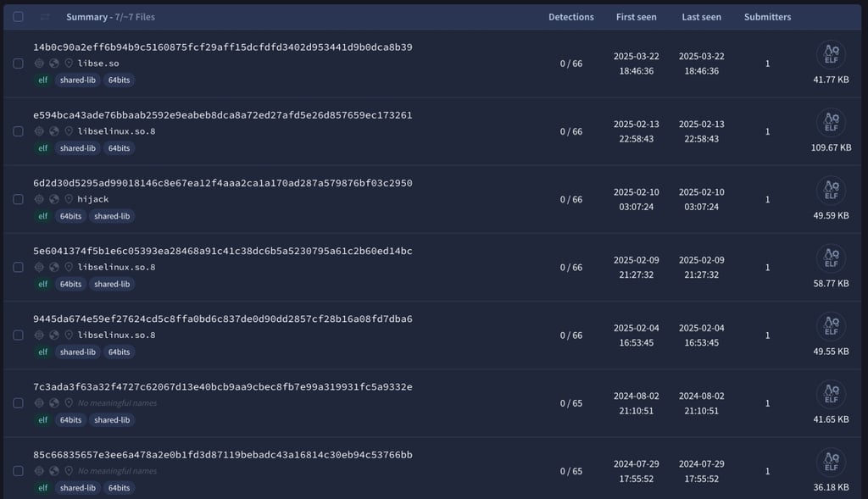Click the ELF file icon beside the 58.77 KB size
Viewport: 868px width, 499px height.
pos(831,259)
